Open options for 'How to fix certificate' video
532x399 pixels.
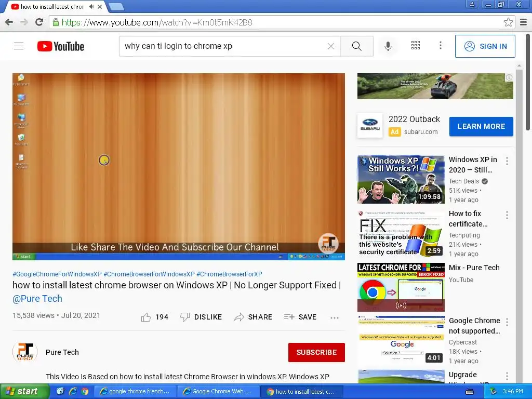[x=507, y=215]
